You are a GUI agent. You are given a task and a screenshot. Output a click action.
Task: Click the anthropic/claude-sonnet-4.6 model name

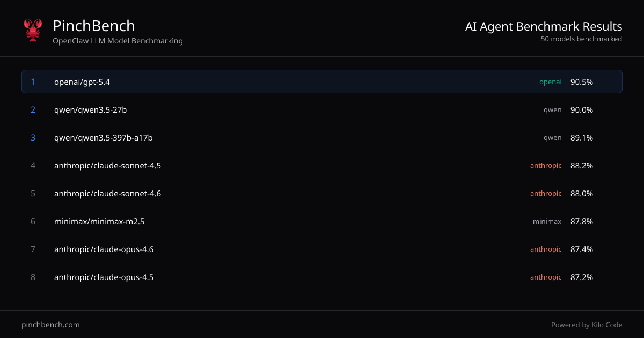[107, 194]
